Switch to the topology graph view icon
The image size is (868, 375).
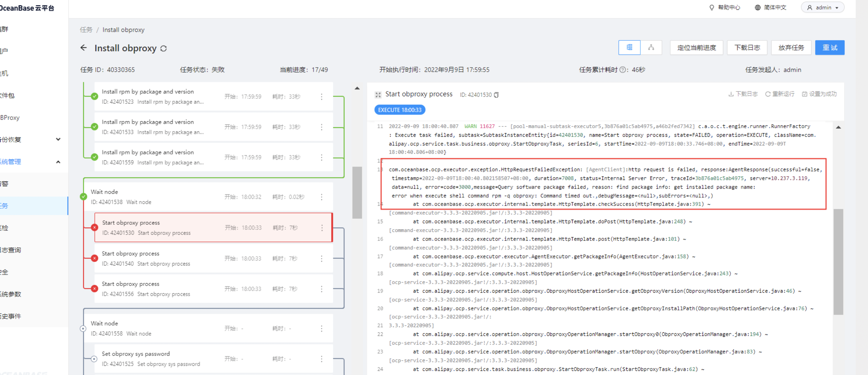pyautogui.click(x=651, y=48)
